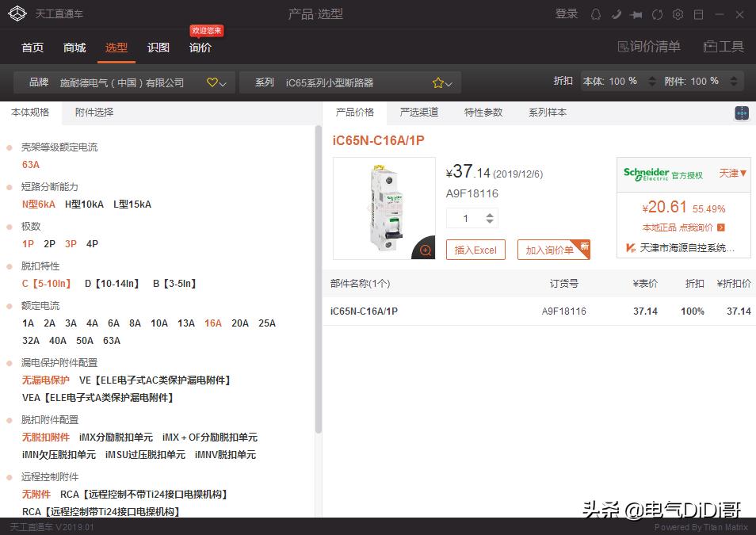Adjust 本体 discount stepper arrows

pyautogui.click(x=652, y=81)
